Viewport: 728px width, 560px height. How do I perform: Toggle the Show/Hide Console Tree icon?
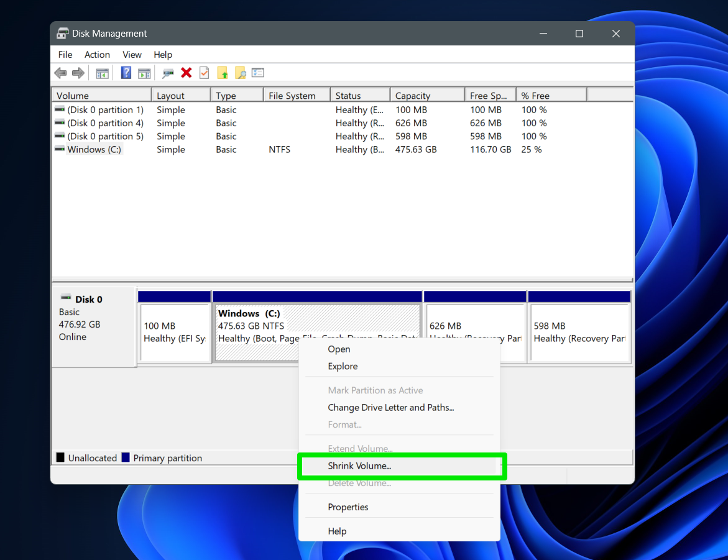click(102, 73)
